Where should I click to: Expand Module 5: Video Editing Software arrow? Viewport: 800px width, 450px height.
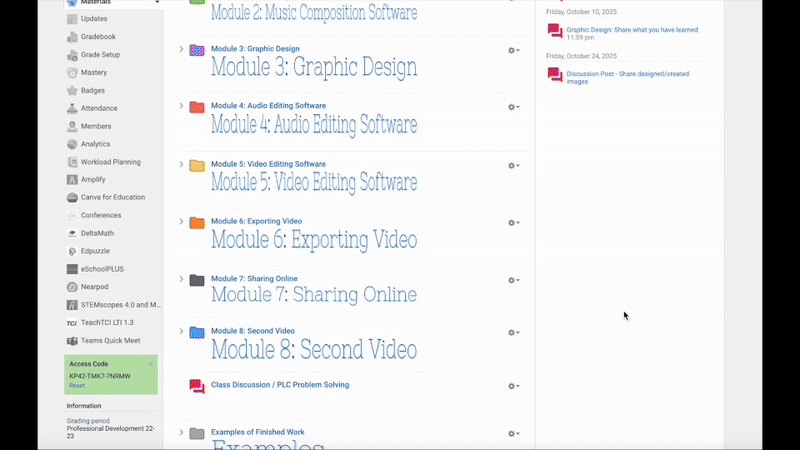(181, 164)
